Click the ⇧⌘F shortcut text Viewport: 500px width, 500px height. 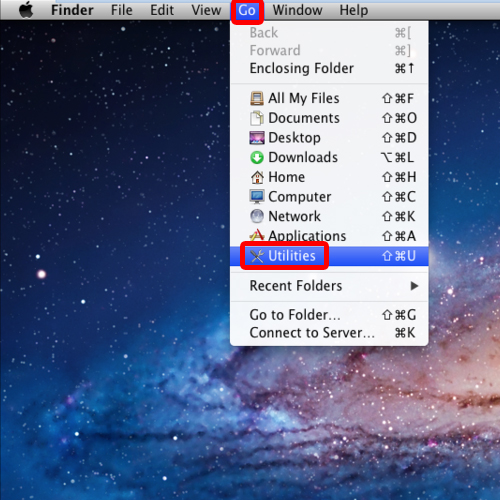[398, 98]
